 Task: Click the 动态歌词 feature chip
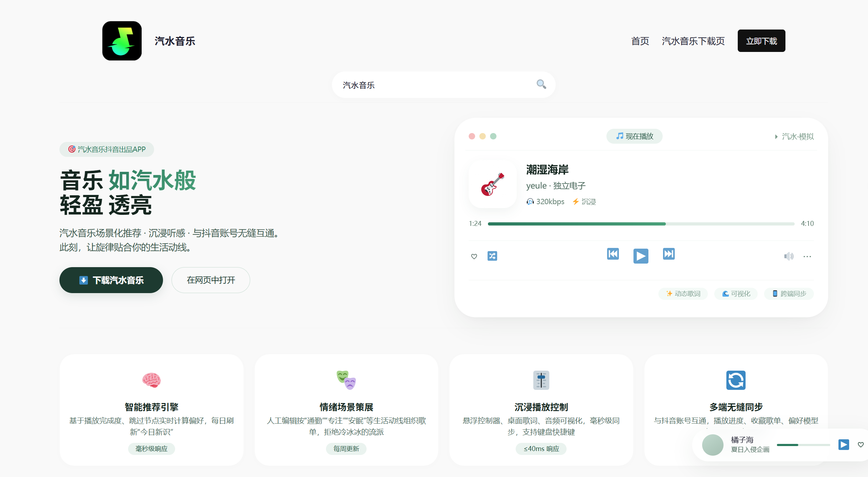[683, 294]
